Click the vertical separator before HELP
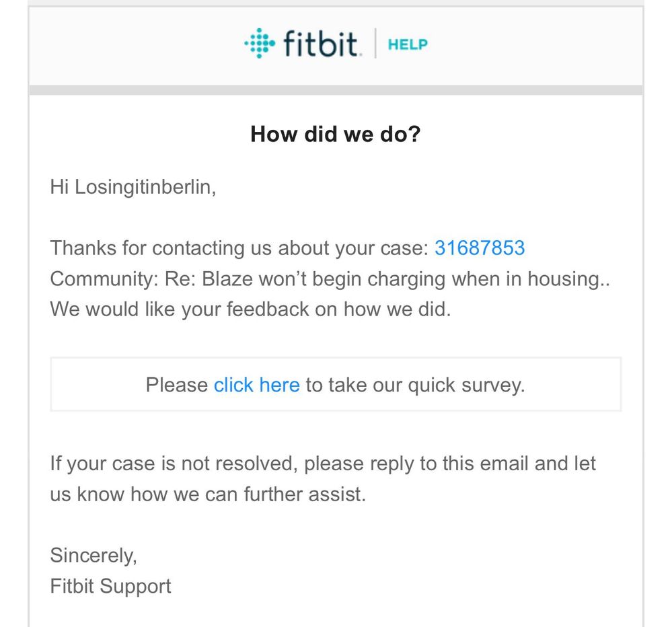 [375, 45]
